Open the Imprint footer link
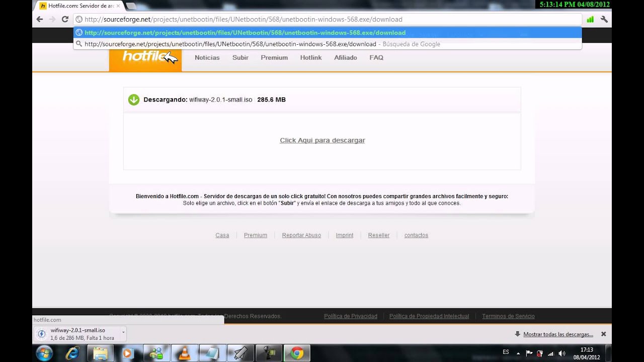The height and width of the screenshot is (362, 644). [345, 235]
